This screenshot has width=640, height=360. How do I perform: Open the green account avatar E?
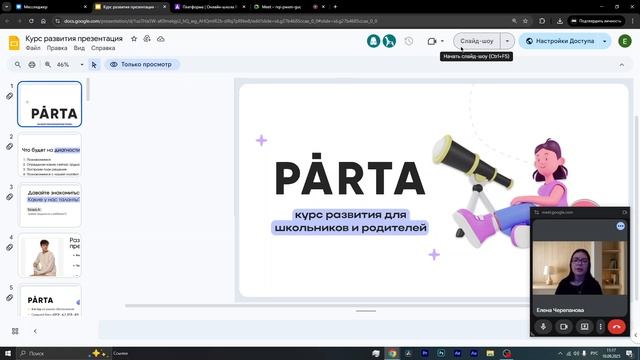pos(624,41)
